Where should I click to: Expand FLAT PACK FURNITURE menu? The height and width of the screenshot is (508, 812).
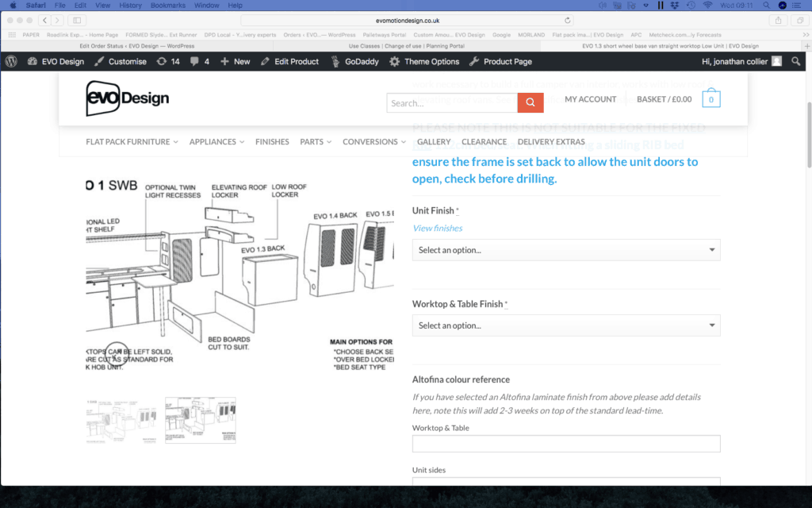(x=132, y=141)
